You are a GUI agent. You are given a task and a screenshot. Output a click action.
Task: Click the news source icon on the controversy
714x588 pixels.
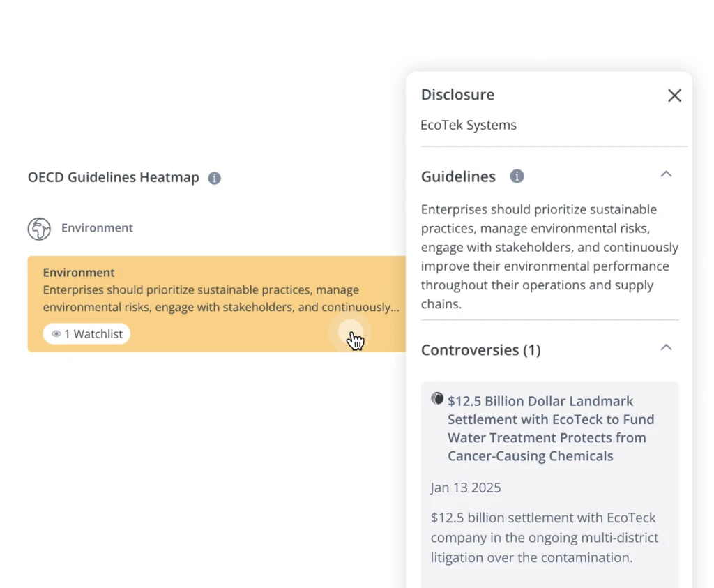click(437, 399)
